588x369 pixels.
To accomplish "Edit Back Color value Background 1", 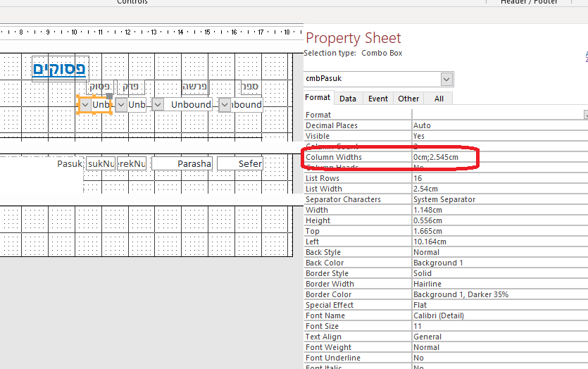I will coord(500,263).
